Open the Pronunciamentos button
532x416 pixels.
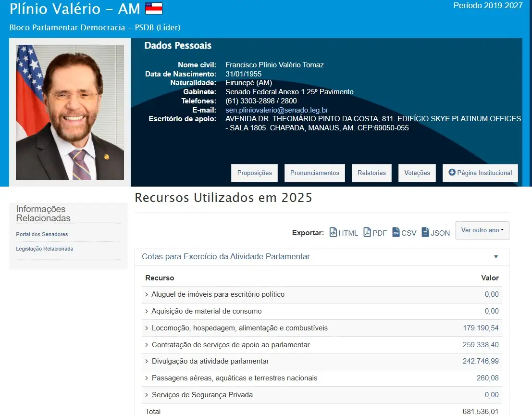[x=314, y=173]
